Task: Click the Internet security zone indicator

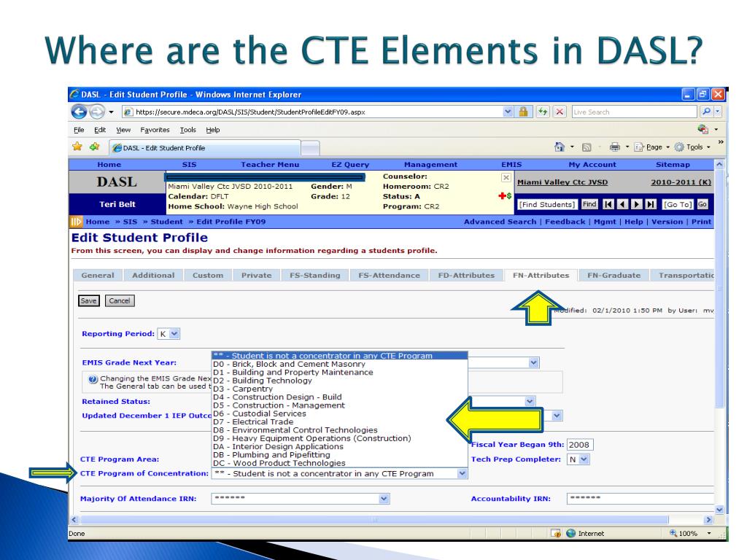Action: click(585, 533)
